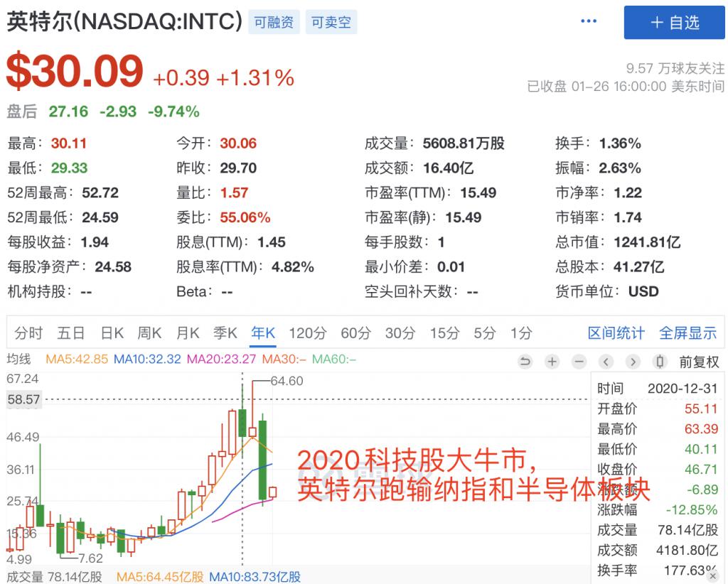Click the volume label 成交量 78.14亿股
Screen dimensions: 728x584
(x=54, y=577)
